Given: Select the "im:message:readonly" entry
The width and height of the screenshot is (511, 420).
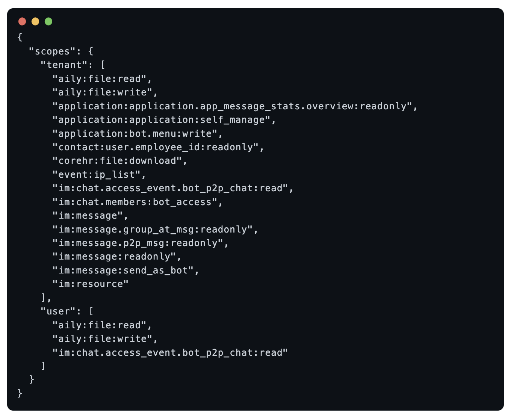Looking at the screenshot, I should coord(114,257).
